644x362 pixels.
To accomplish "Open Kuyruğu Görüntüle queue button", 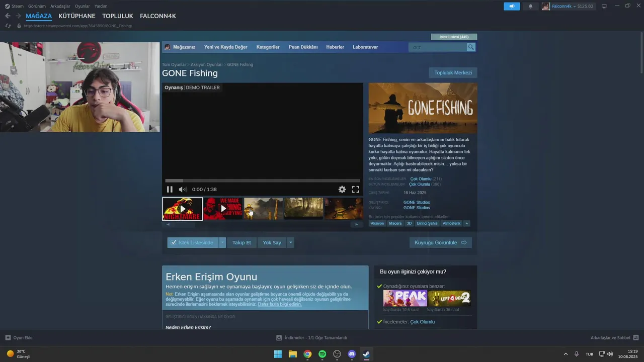I will (441, 243).
